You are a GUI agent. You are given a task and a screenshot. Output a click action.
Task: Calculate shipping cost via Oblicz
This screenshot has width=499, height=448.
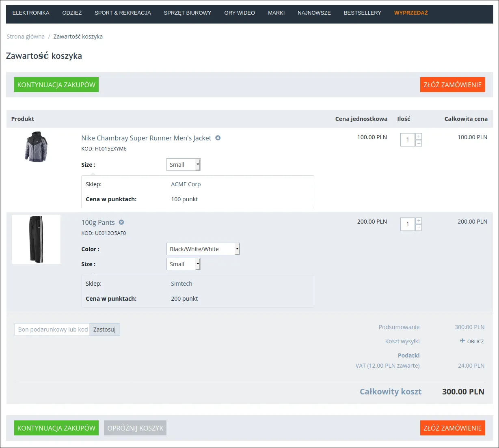click(472, 341)
